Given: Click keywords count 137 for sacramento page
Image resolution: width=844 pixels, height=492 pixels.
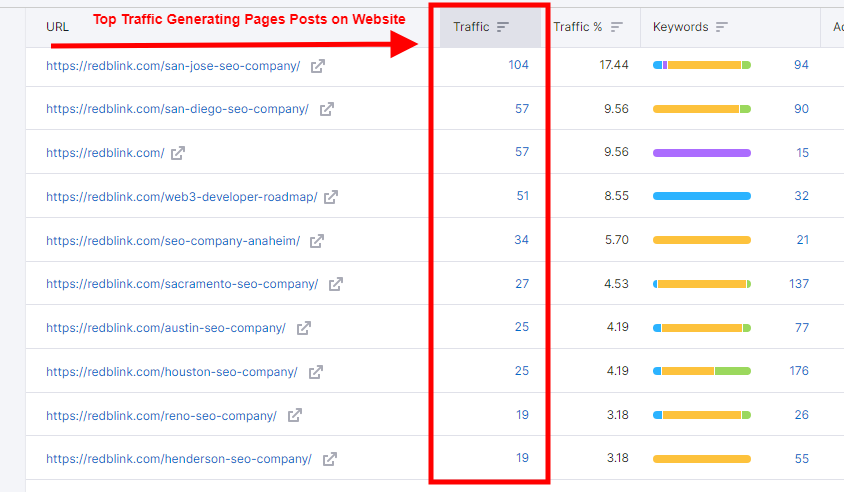Looking at the screenshot, I should tap(799, 284).
